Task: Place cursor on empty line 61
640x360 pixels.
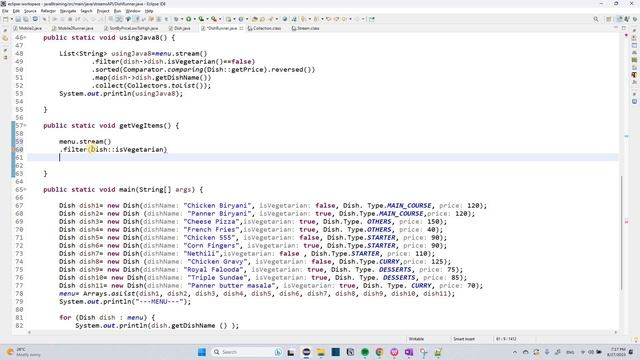Action: [x=322, y=158]
